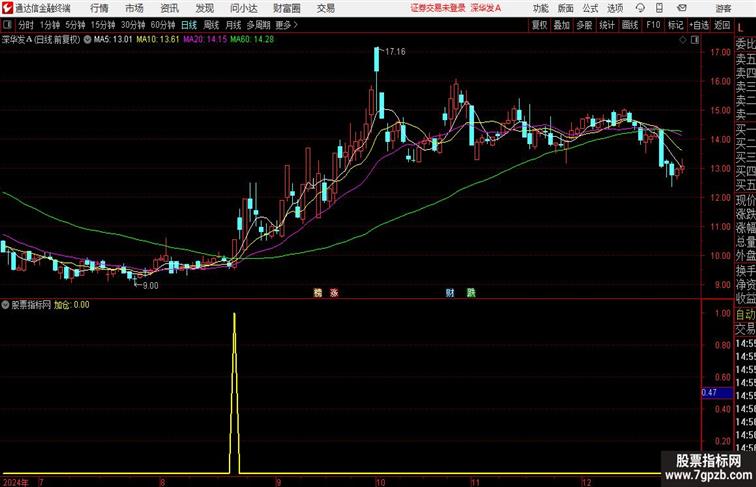Open the 问小达 menu
This screenshot has width=756, height=487.
pos(244,8)
